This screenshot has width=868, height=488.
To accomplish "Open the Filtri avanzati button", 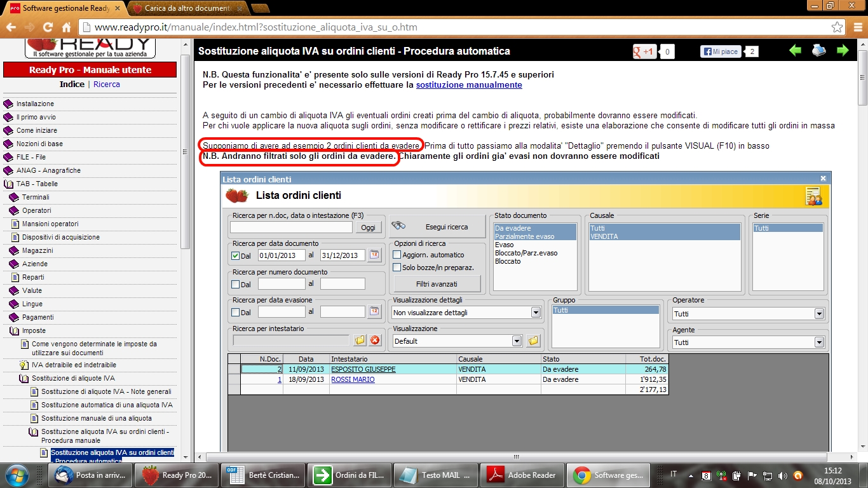I will [x=437, y=283].
